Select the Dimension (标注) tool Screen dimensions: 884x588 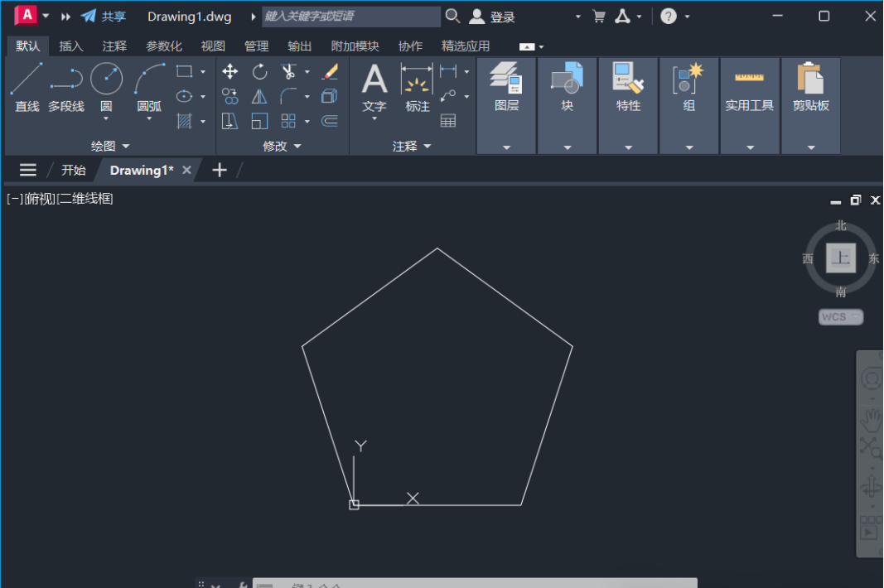pos(418,88)
